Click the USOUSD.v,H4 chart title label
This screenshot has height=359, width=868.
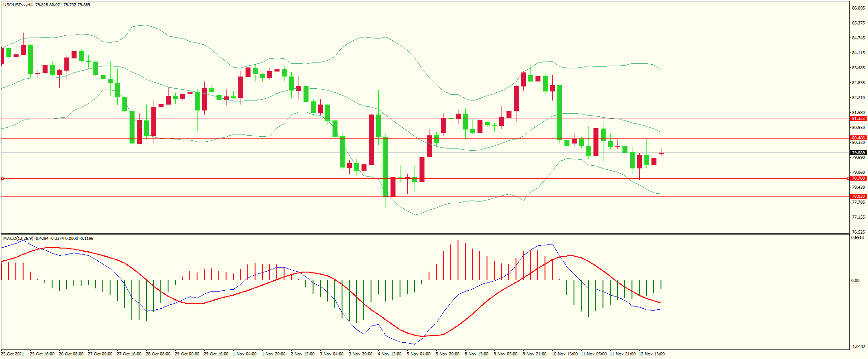pyautogui.click(x=18, y=5)
